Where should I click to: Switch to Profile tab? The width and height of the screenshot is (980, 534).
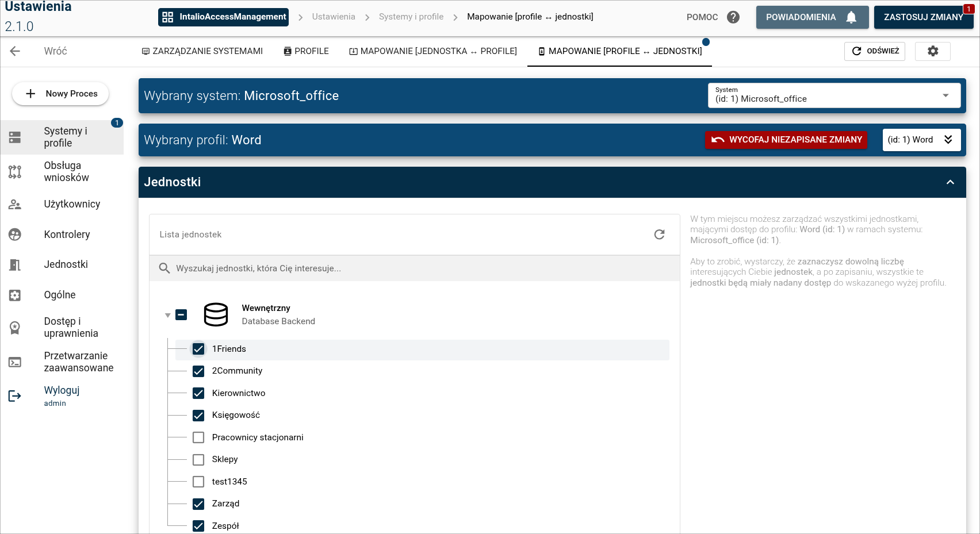click(307, 51)
